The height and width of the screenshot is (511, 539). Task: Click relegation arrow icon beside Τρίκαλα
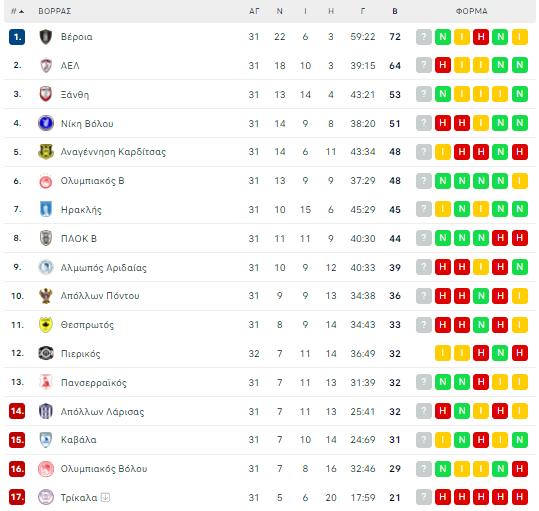click(x=106, y=497)
